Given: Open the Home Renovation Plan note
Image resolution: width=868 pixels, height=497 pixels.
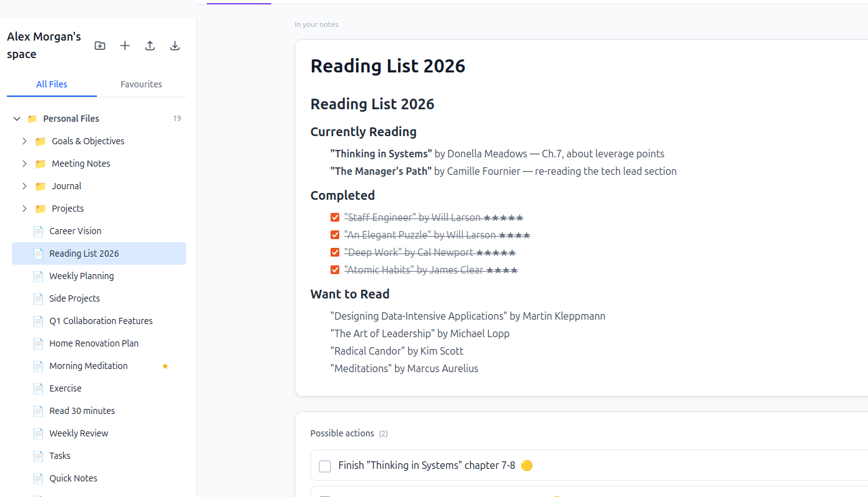Looking at the screenshot, I should pyautogui.click(x=99, y=343).
